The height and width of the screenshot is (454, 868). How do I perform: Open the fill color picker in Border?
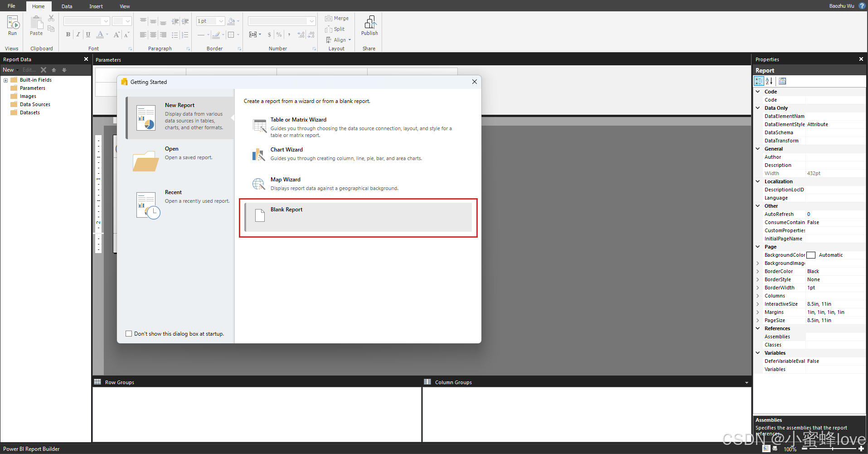tap(234, 21)
